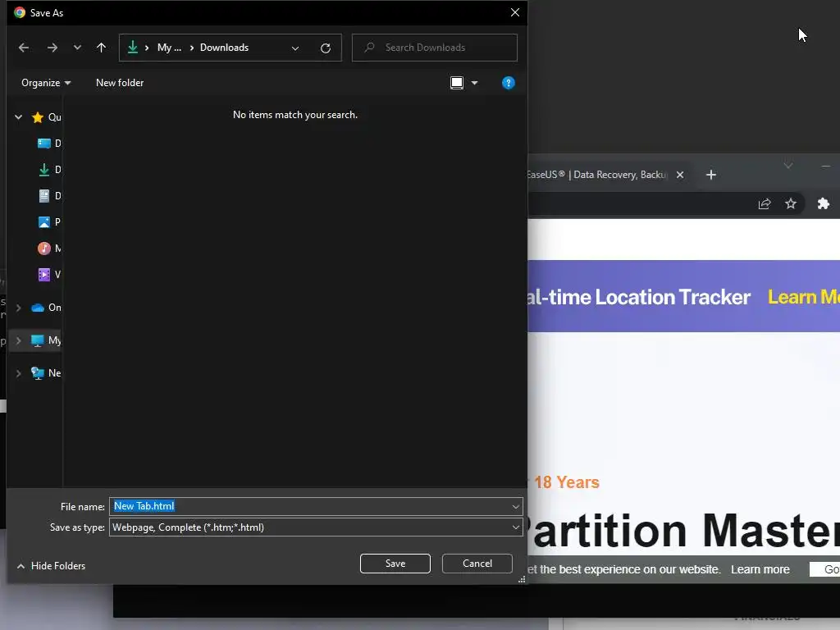
Task: Open the Save As help button
Action: click(x=509, y=83)
